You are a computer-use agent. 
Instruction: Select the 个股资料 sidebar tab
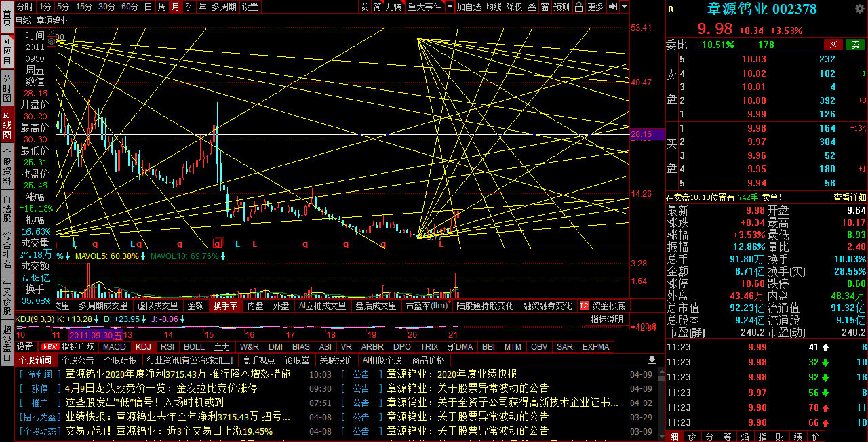coord(7,167)
